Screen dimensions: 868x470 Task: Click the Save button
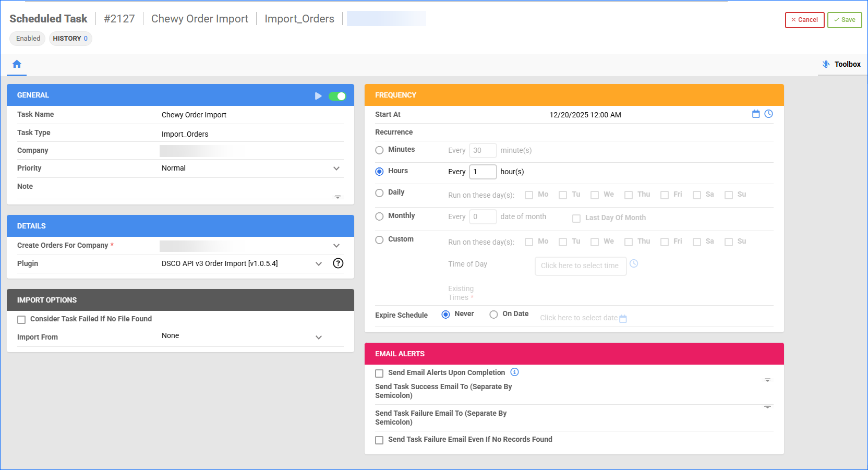844,20
